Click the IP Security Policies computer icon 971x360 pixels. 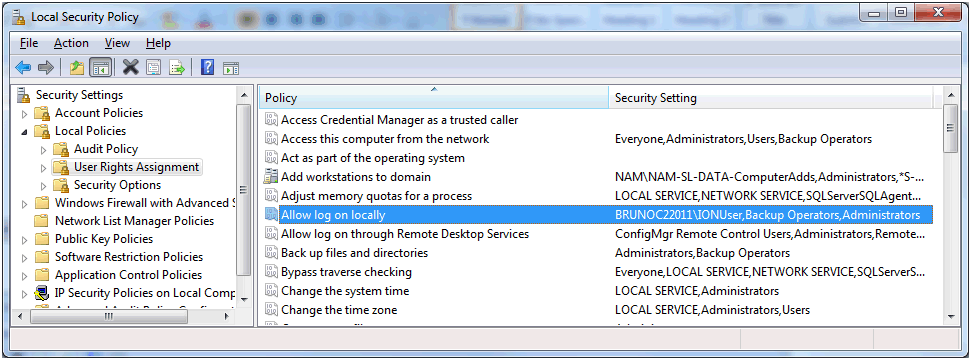42,292
